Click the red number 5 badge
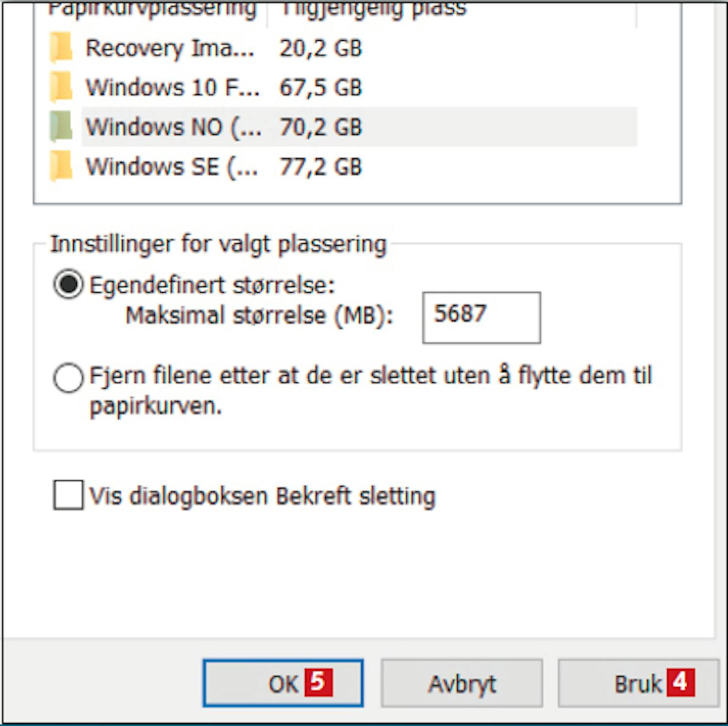 [318, 682]
